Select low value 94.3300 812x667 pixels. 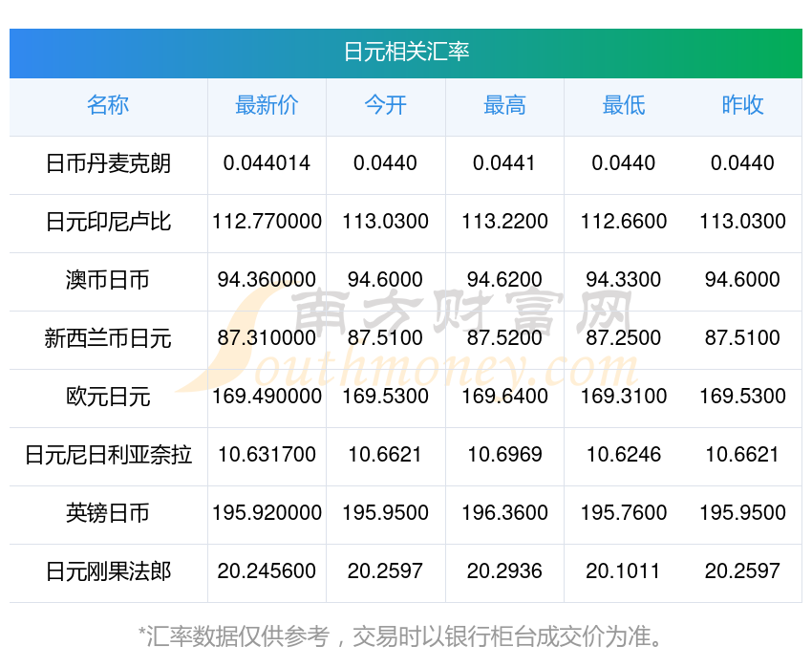tap(624, 280)
